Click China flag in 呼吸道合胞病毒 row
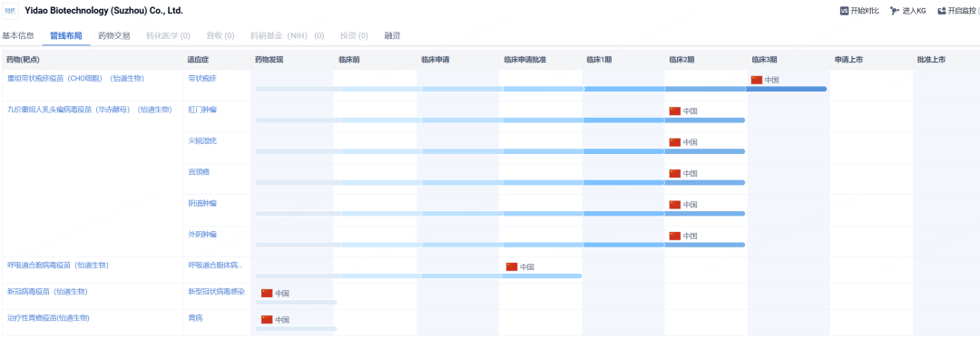This screenshot has height=338, width=980. coord(512,267)
